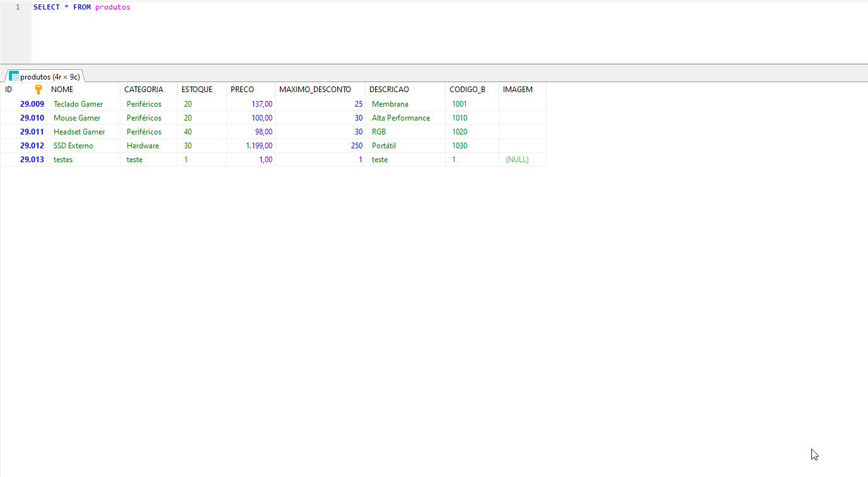Sort by the ESTOQUE column header
The image size is (868, 477).
202,90
